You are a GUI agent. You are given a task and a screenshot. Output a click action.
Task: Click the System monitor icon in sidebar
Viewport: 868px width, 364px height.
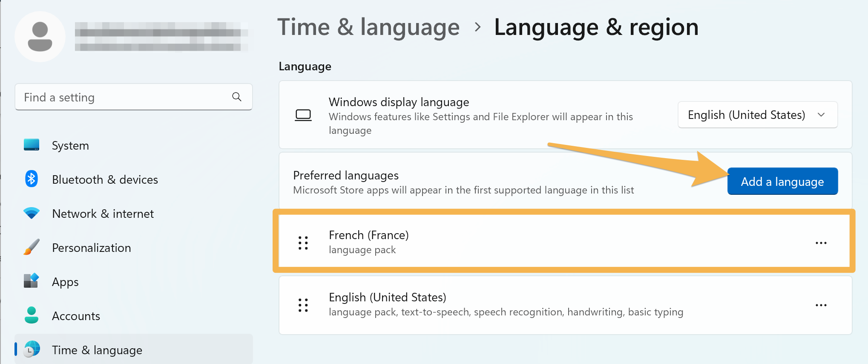coord(32,145)
